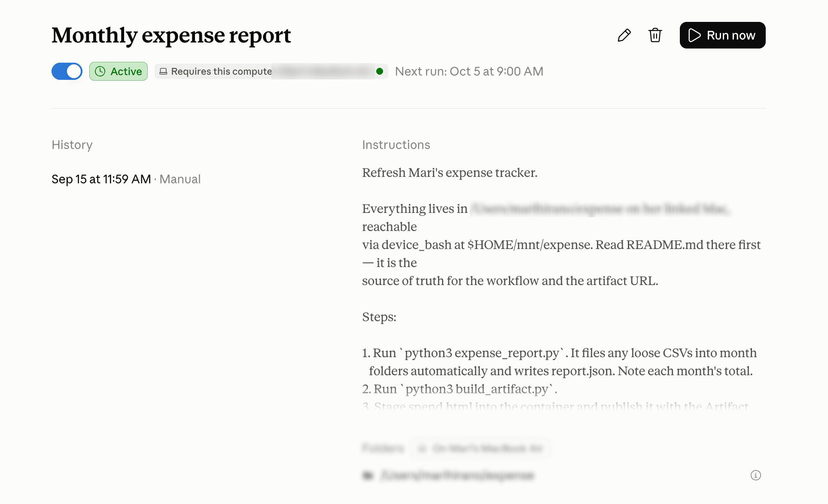Click the folder icon by the folder path
Viewport: 828px width, 504px height.
coord(368,475)
